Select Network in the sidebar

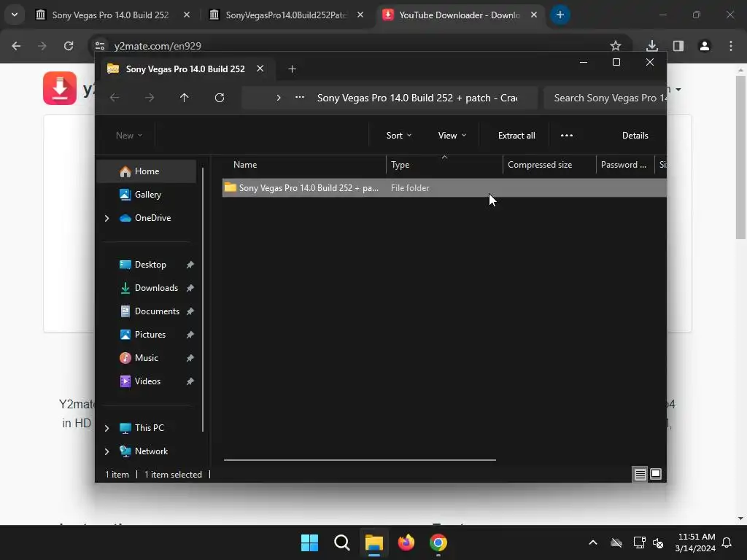(x=151, y=451)
